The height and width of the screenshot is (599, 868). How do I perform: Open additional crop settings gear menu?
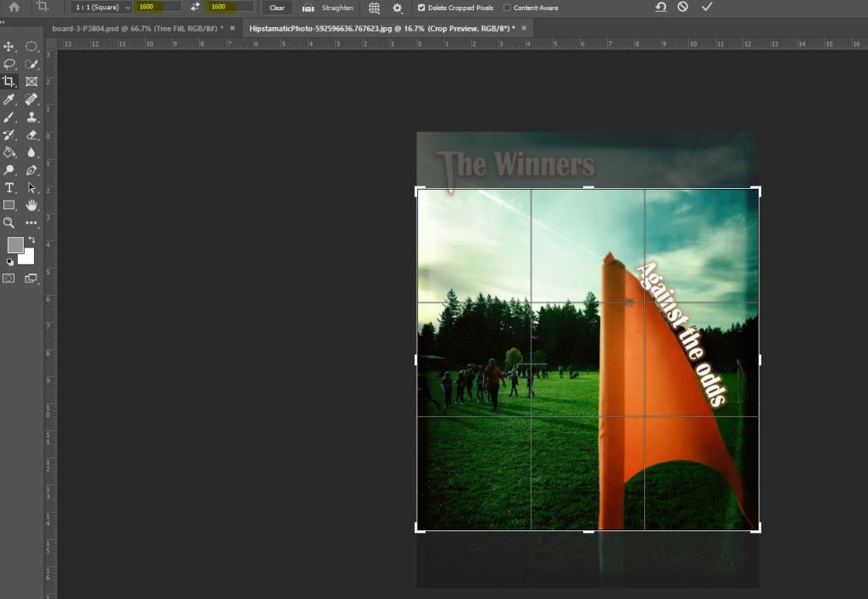(397, 8)
